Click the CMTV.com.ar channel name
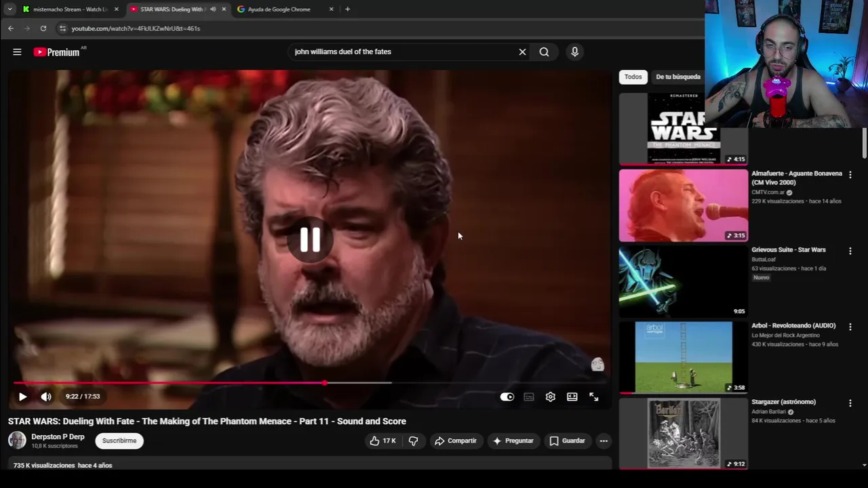This screenshot has width=868, height=488. [x=768, y=192]
